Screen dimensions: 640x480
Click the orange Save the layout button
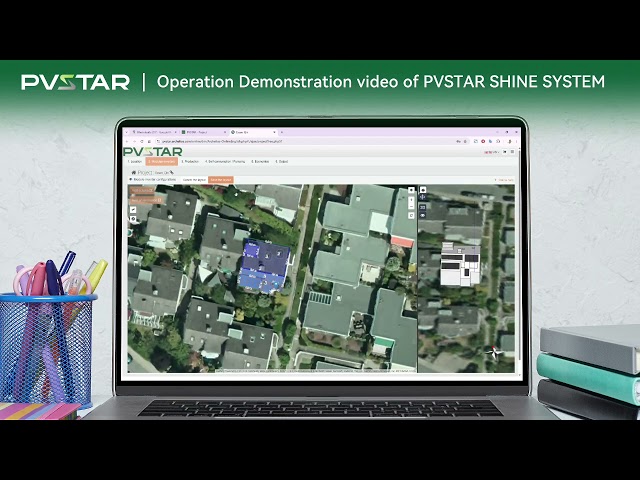point(221,180)
